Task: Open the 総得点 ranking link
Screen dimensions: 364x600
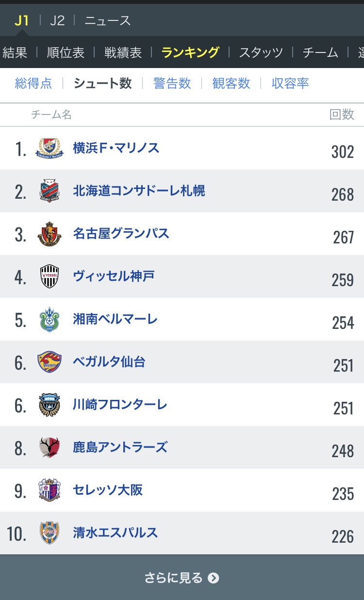Action: coord(33,83)
